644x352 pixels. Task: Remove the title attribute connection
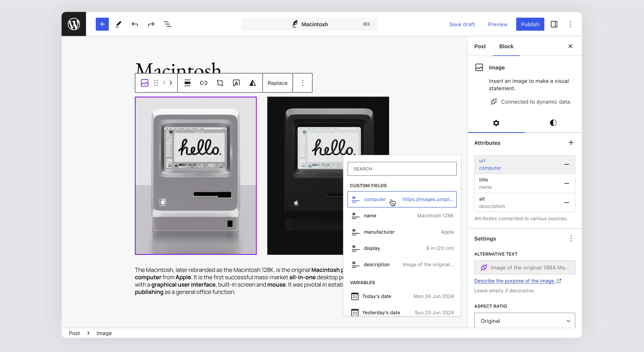[567, 184]
